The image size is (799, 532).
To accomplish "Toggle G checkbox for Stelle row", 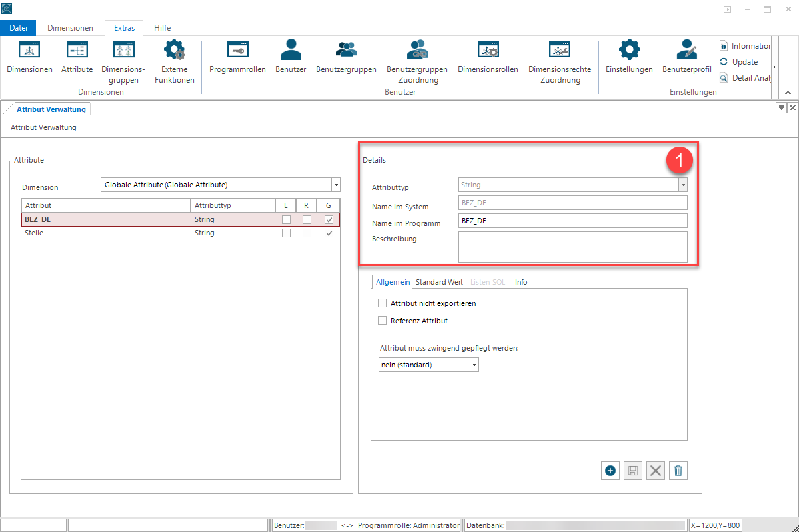I will 329,233.
